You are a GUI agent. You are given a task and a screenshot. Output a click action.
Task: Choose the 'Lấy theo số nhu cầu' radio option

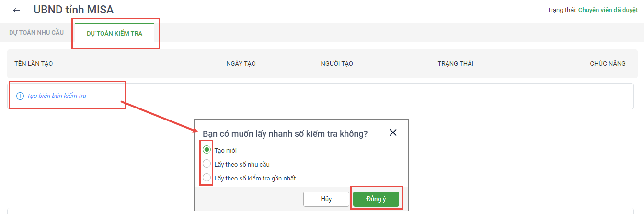click(207, 164)
